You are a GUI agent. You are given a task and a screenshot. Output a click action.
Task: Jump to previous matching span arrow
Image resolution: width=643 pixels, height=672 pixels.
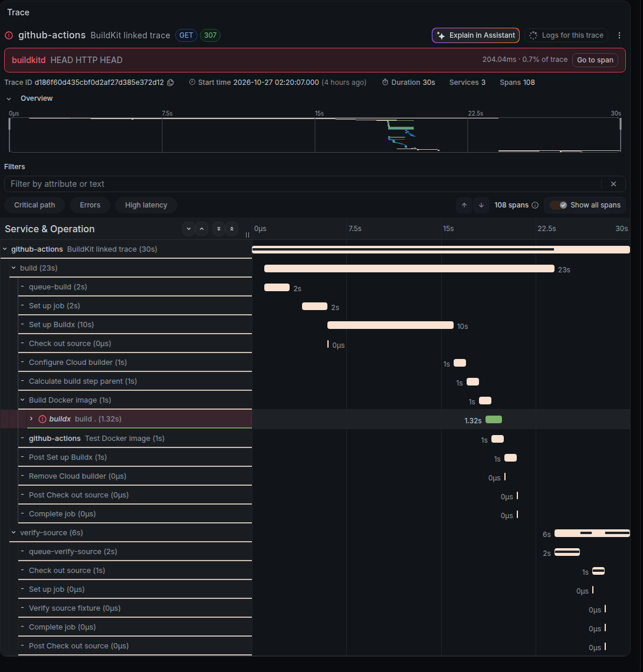(464, 205)
